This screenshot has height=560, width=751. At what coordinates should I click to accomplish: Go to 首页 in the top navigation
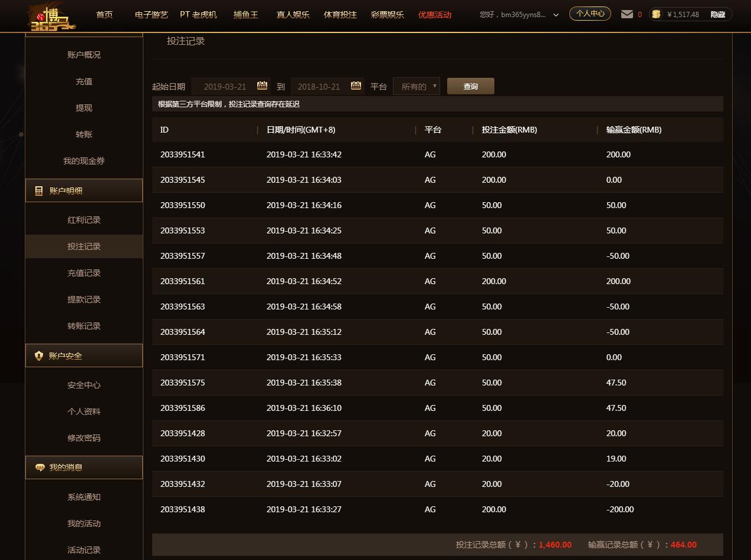click(104, 15)
